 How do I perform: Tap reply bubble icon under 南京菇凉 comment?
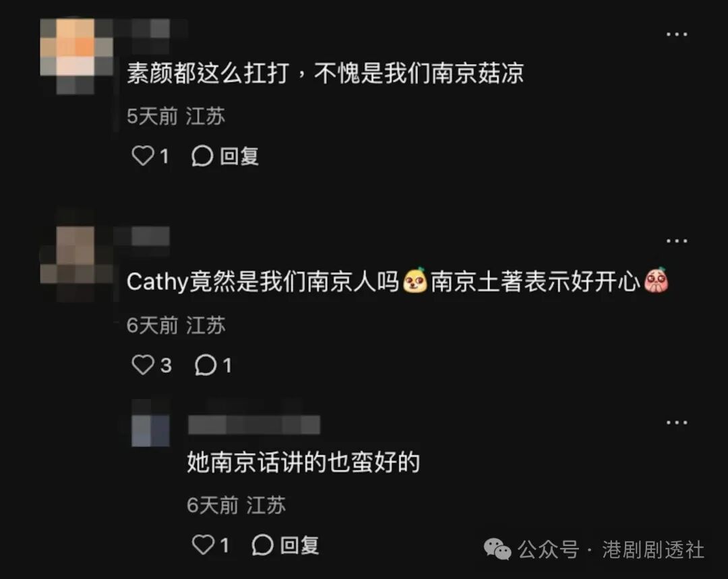pos(202,156)
